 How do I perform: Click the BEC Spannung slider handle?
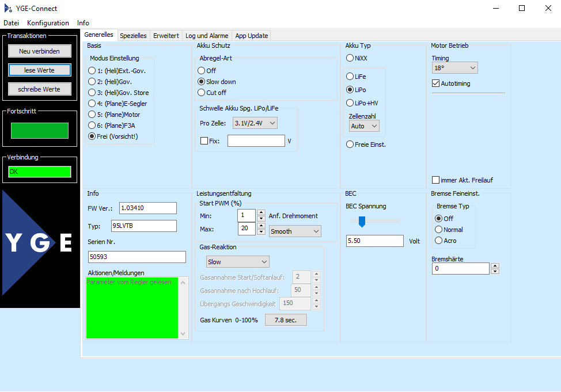click(362, 222)
